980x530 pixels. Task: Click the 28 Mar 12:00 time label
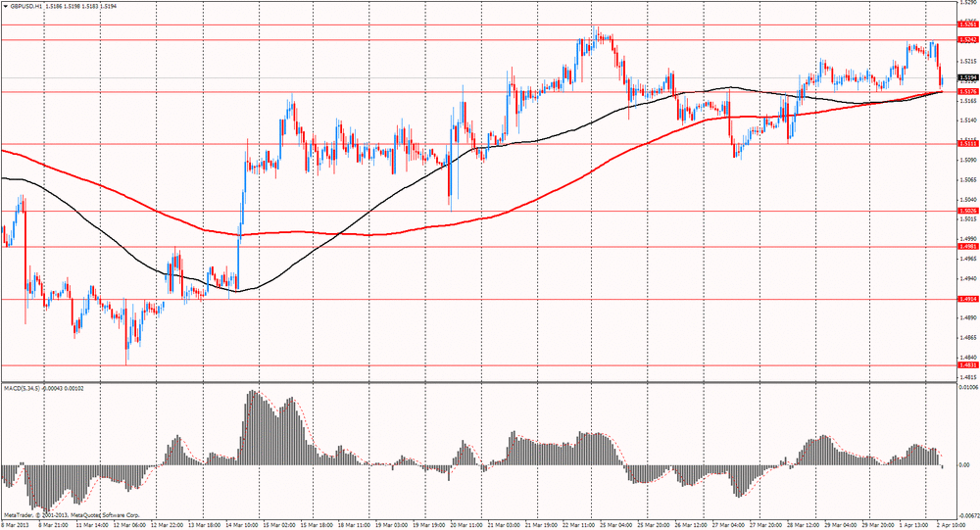point(804,525)
